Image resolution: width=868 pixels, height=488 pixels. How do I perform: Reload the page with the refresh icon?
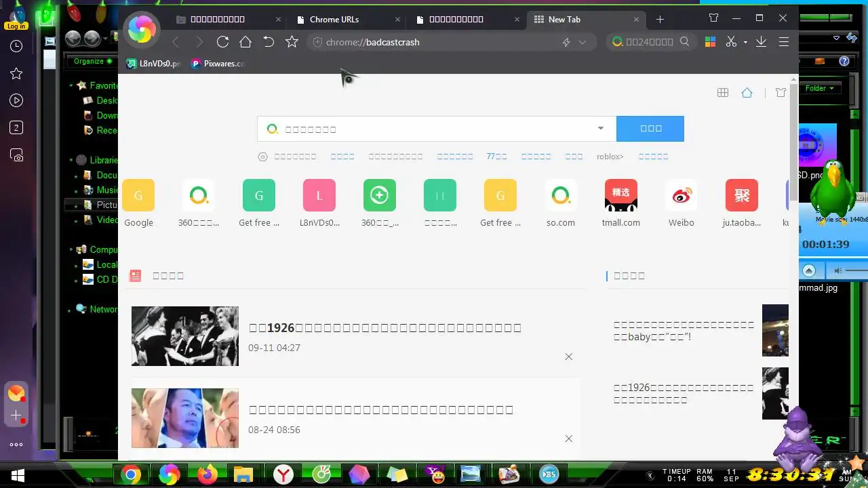point(222,42)
